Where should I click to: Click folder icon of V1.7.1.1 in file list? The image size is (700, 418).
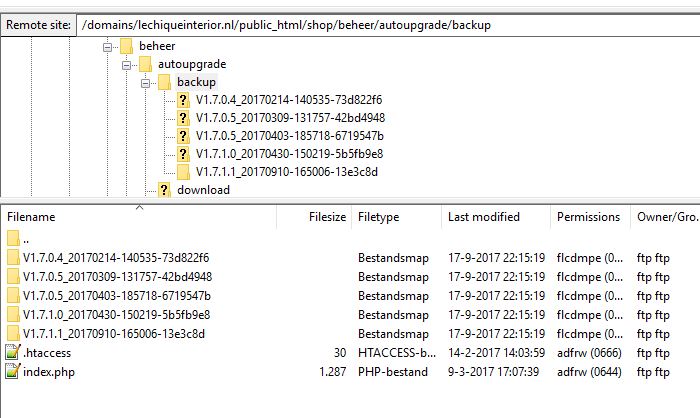(12, 333)
